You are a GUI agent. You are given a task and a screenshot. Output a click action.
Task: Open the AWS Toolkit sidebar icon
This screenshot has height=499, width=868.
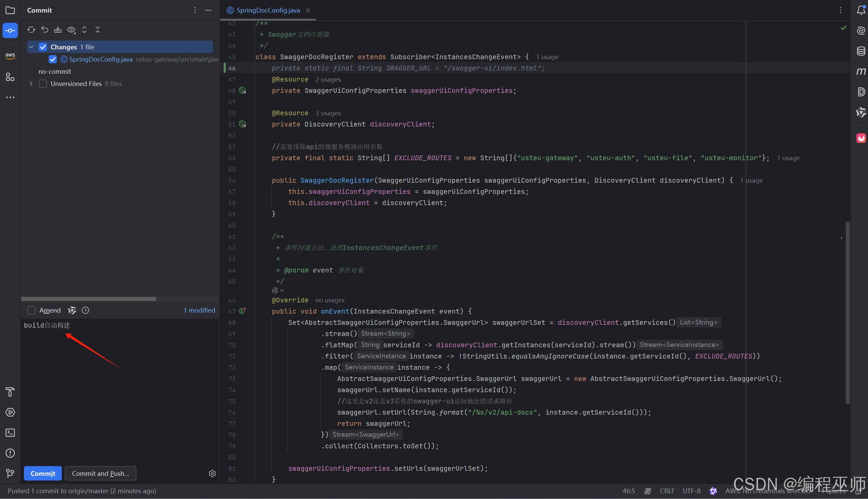[10, 55]
